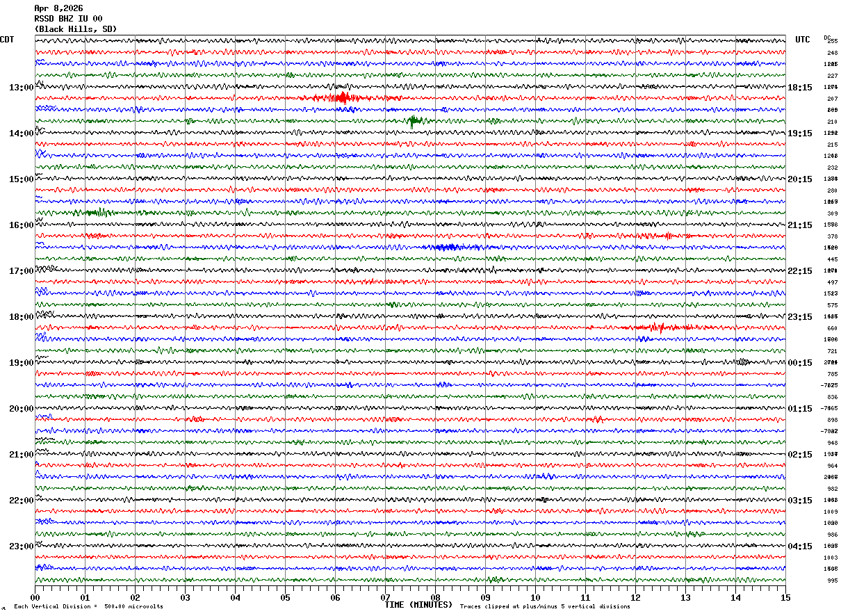Click the DC offset value 248

832,53
